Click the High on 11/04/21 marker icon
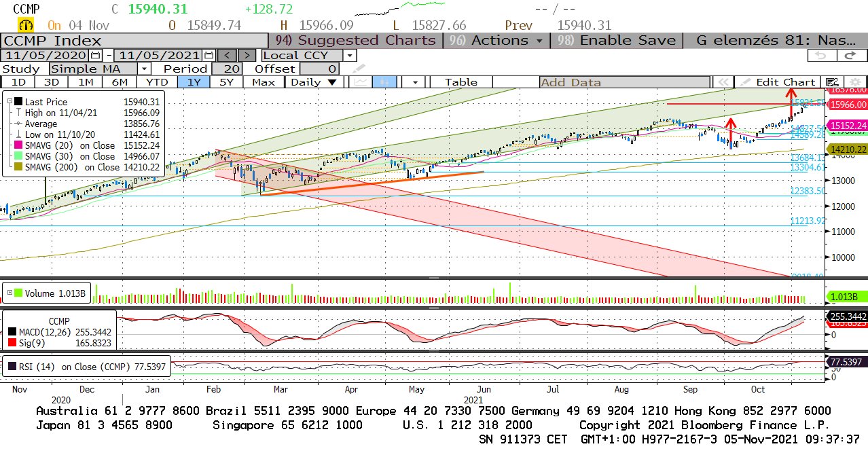Screen dimensions: 868x455 18,113
